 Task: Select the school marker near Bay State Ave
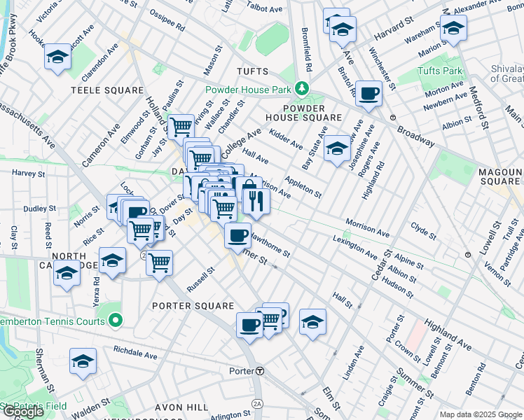[337, 150]
